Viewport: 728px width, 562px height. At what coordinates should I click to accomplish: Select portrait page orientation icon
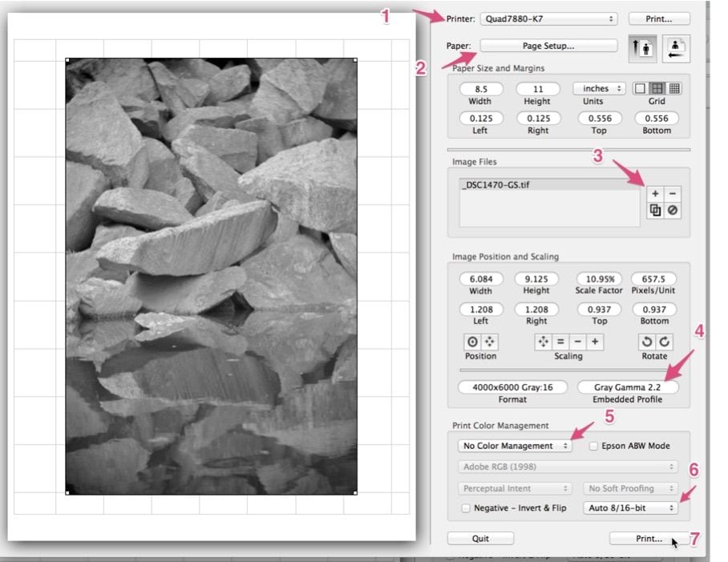point(643,48)
